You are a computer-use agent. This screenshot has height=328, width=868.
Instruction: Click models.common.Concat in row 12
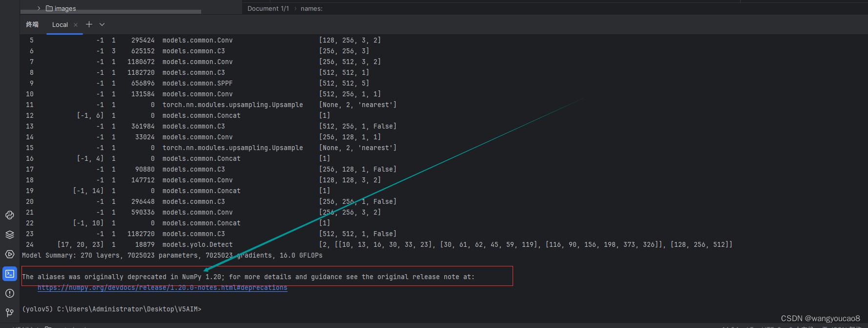point(202,115)
